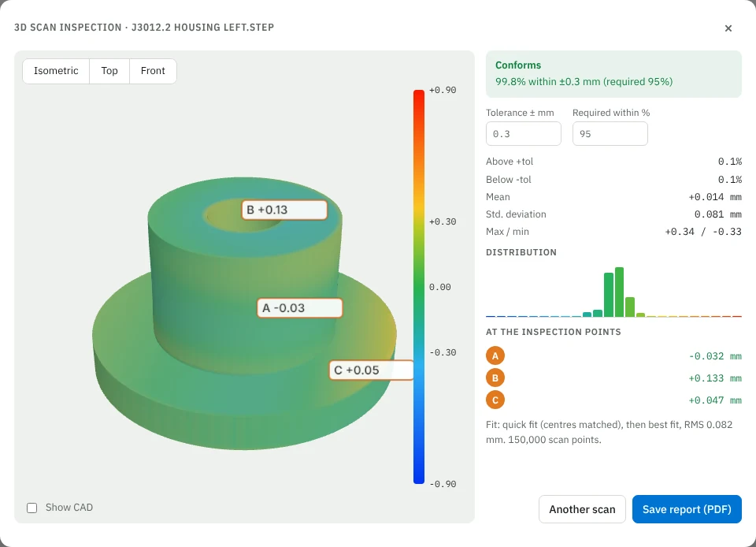
Task: Click the Max / min value +0.34 / -0.33
Action: click(703, 232)
